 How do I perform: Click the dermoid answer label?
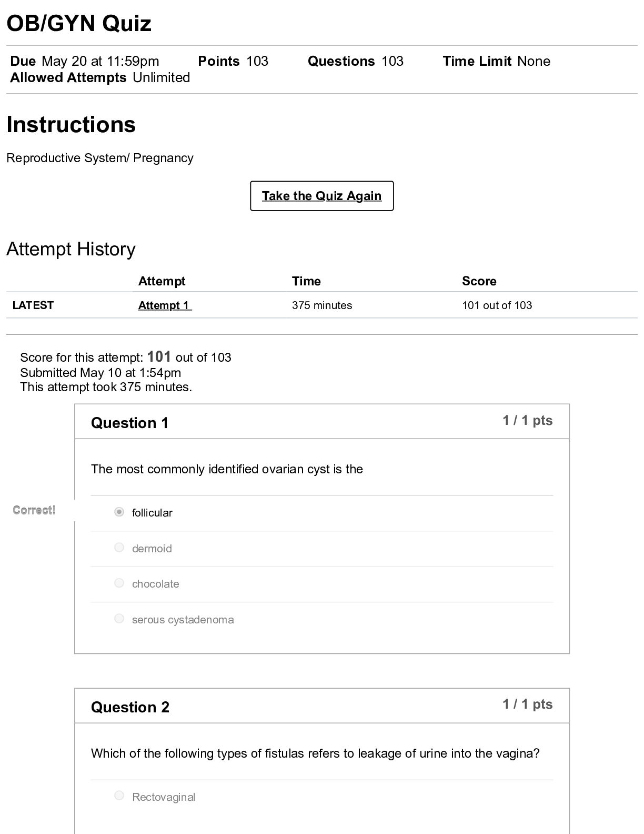(x=152, y=549)
